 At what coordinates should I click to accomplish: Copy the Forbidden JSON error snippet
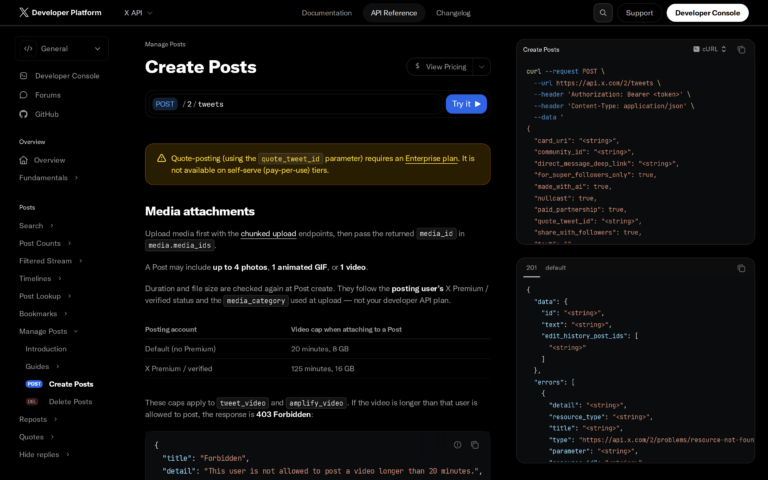475,445
